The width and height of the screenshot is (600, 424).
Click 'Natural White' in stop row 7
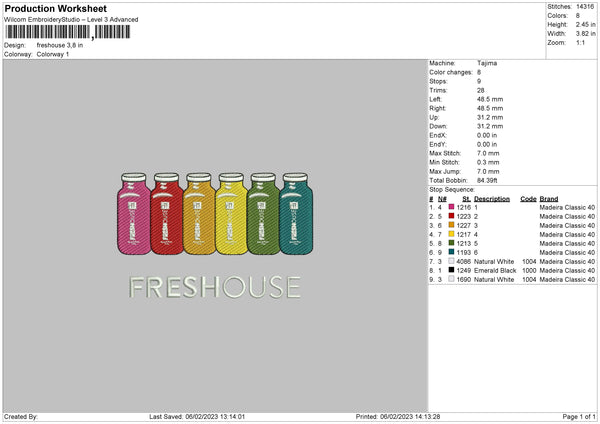(494, 261)
